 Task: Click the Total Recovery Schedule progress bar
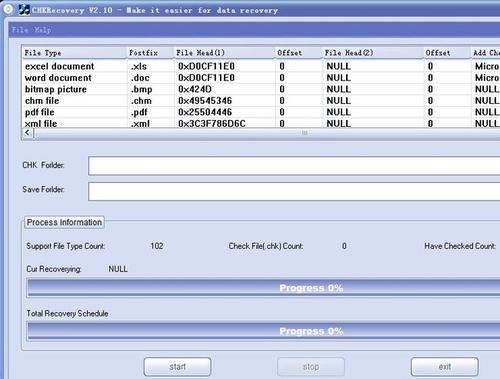(x=264, y=331)
